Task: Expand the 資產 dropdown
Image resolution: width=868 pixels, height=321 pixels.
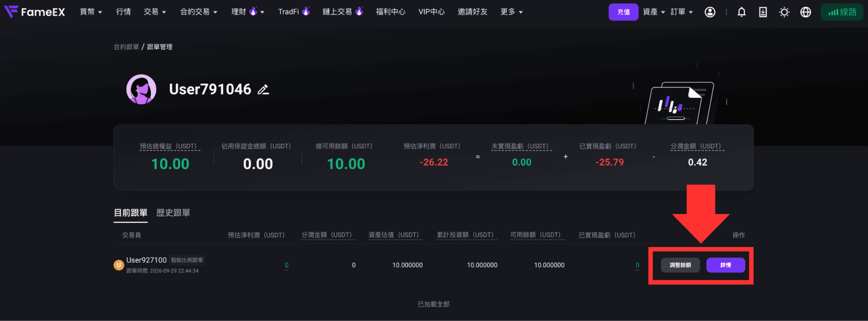Action: pos(654,12)
